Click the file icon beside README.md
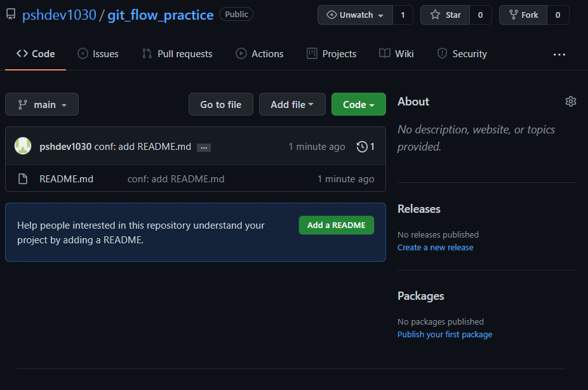 [23, 179]
